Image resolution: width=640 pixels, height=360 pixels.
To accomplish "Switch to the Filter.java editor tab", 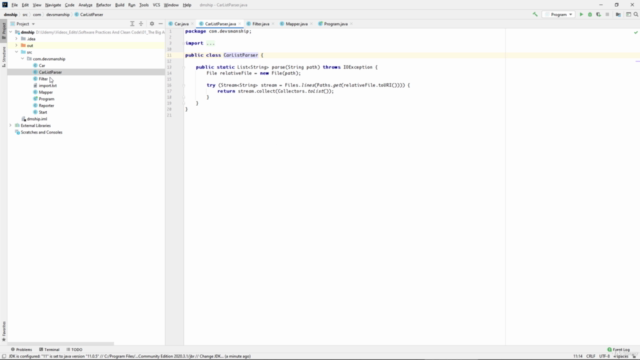I will pyautogui.click(x=261, y=24).
